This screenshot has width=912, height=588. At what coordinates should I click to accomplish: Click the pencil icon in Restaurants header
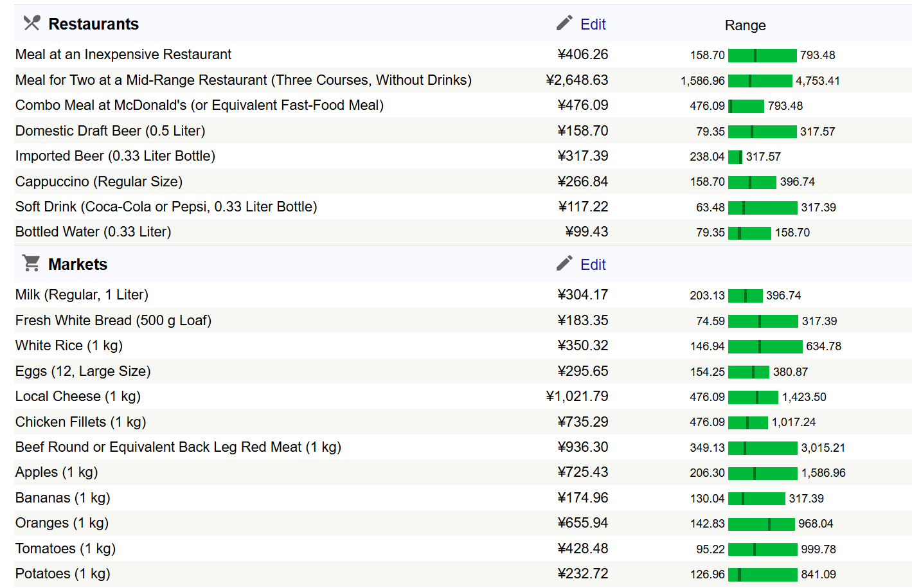pyautogui.click(x=564, y=23)
